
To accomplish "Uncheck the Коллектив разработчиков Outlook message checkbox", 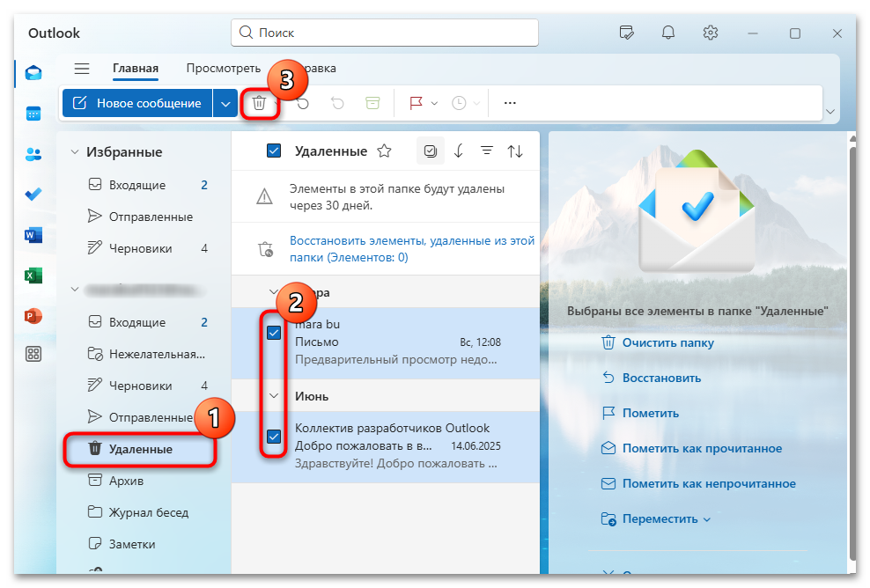I will (274, 437).
